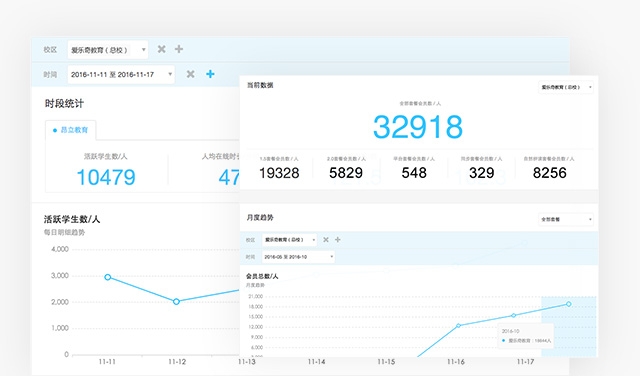The image size is (640, 376).
Task: Expand the 2016-05 至 2016-10 month range dropdown
Action: point(298,257)
